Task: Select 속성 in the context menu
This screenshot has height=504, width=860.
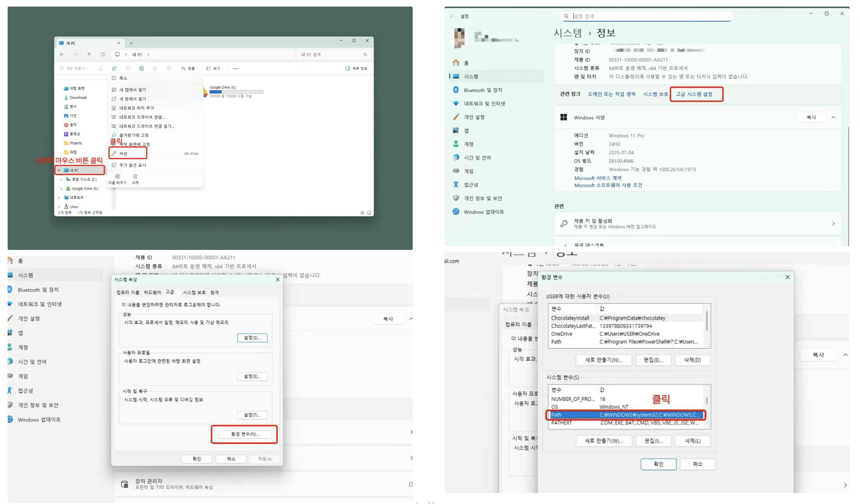Action: coord(124,153)
